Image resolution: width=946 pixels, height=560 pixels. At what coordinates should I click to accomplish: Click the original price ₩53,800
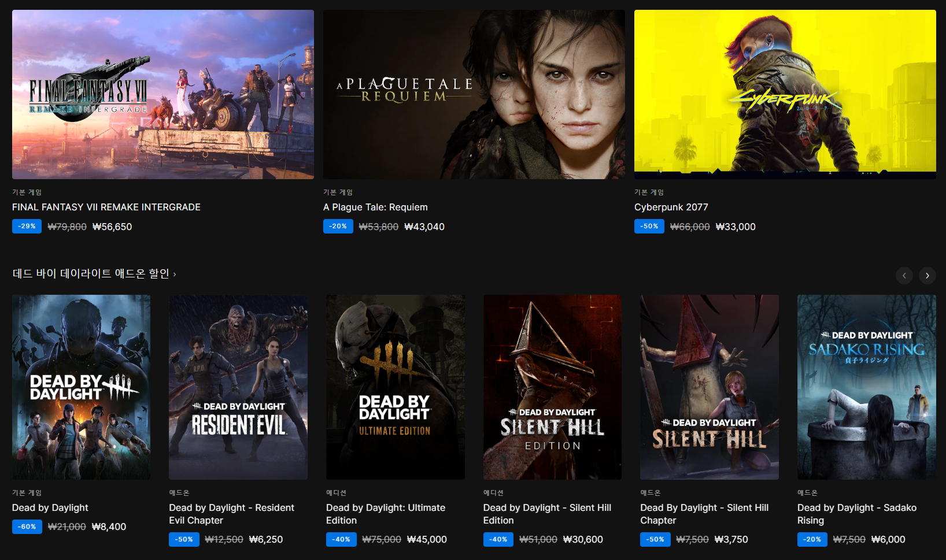[x=379, y=227]
